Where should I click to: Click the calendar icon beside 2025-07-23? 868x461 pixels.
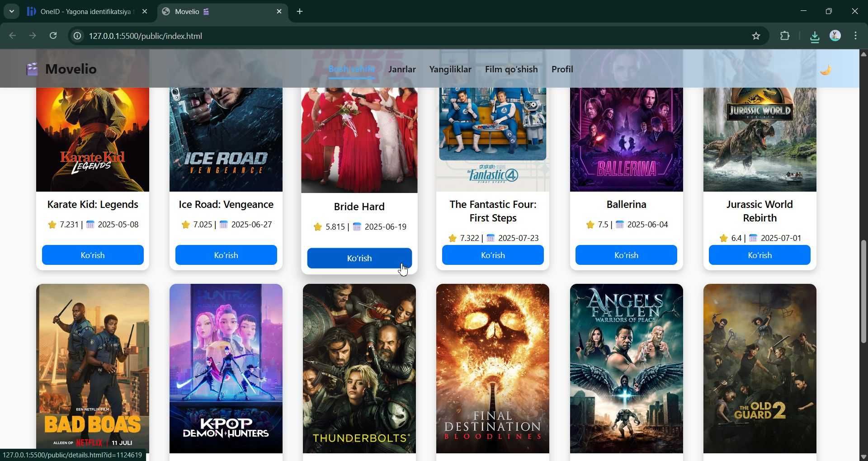491,238
